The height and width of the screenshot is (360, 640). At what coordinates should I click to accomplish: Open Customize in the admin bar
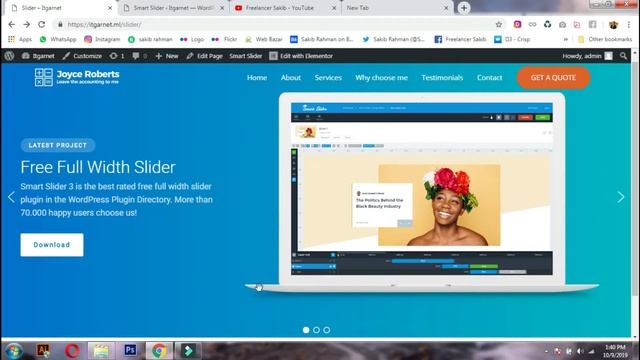82,56
